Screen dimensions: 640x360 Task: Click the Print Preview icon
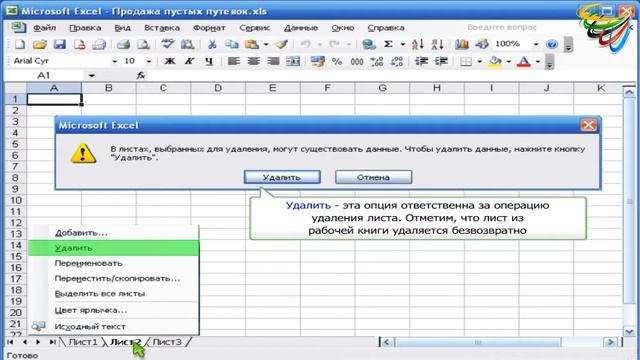(142, 44)
